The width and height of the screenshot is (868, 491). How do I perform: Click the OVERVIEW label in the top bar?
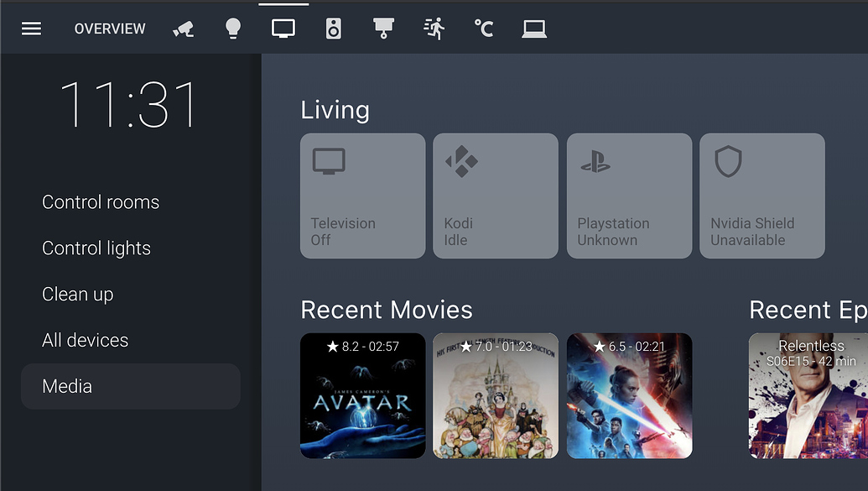(x=110, y=28)
